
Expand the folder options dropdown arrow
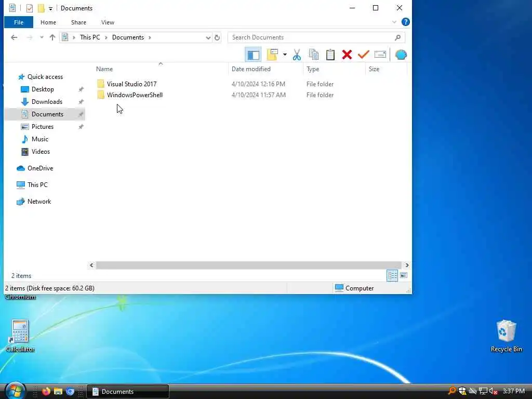285,55
